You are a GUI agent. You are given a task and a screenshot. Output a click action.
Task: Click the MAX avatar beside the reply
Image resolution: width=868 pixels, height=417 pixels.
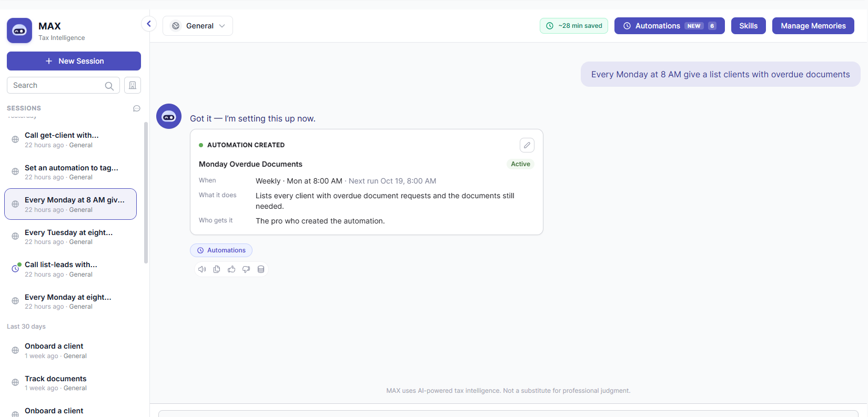tap(169, 116)
